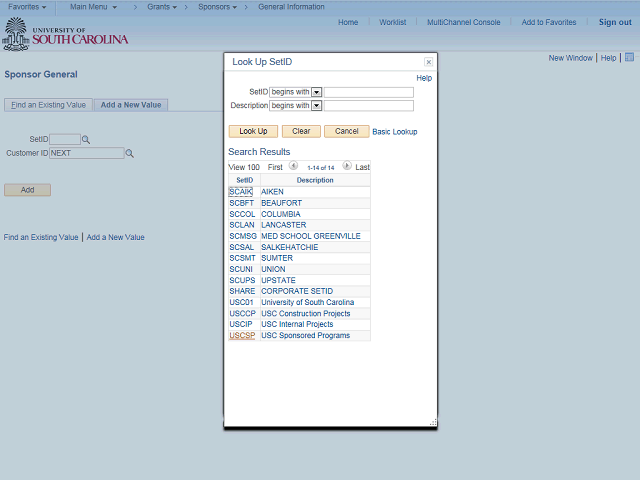Open the Grants breadcrumb menu
The width and height of the screenshot is (640, 480).
click(x=162, y=7)
